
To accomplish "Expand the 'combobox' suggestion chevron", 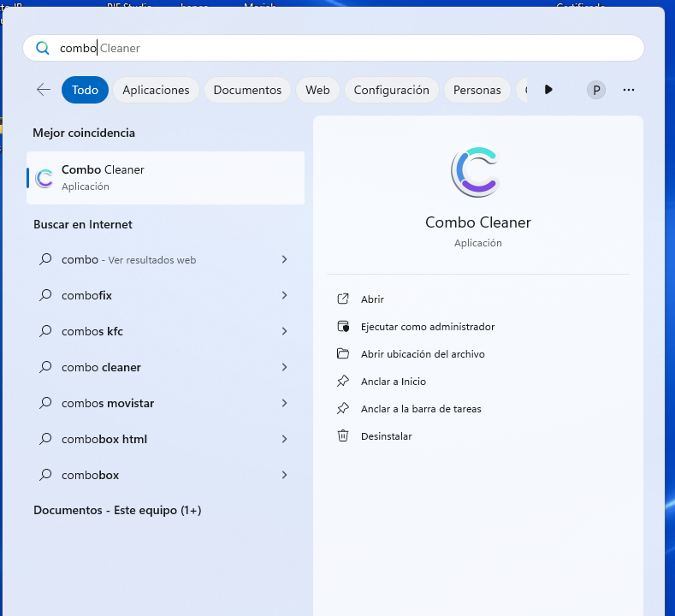I will (284, 475).
